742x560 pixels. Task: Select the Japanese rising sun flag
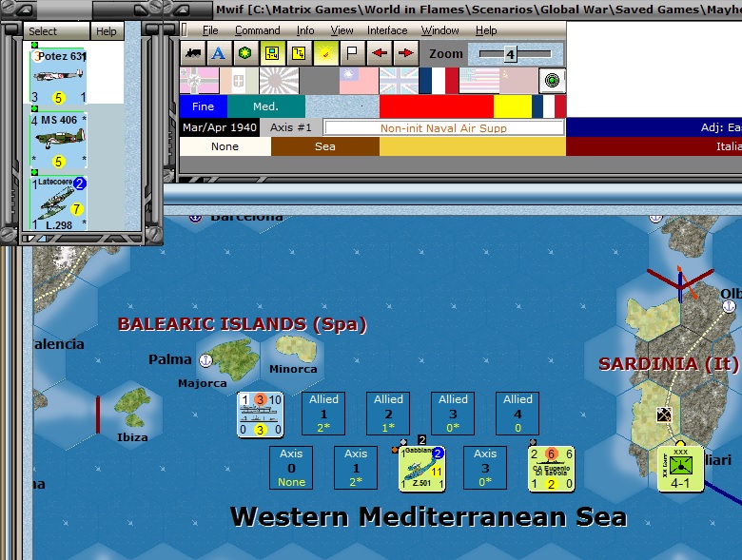click(279, 81)
